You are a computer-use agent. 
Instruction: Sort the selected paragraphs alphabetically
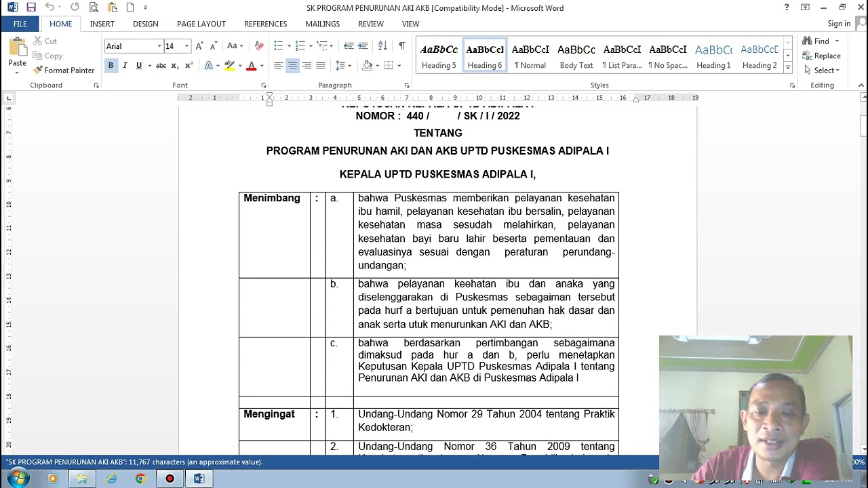coord(382,46)
